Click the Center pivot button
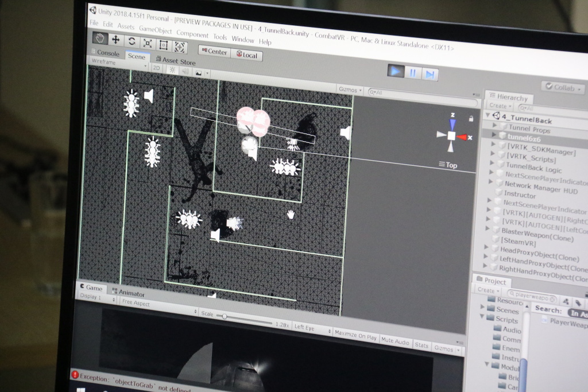The width and height of the screenshot is (588, 392). [x=213, y=51]
